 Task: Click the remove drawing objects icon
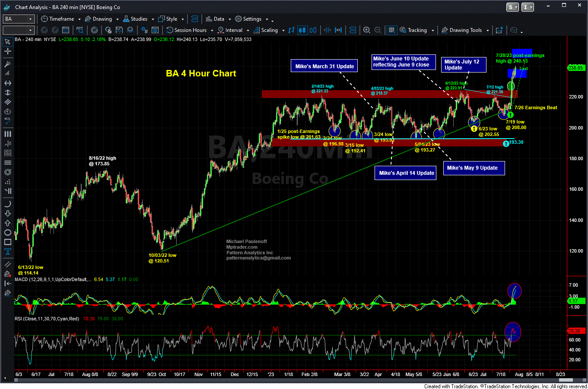pyautogui.click(x=7, y=274)
